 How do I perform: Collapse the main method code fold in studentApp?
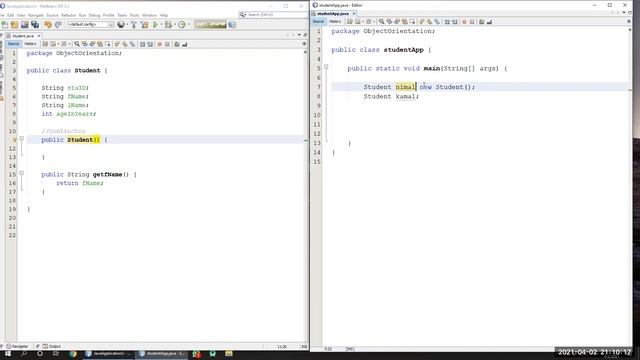click(x=326, y=67)
